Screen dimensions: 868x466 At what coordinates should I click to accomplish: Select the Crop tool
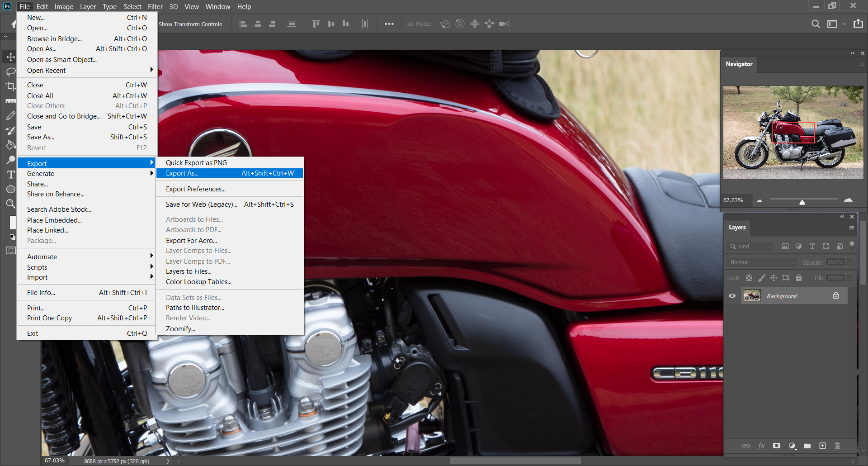10,86
